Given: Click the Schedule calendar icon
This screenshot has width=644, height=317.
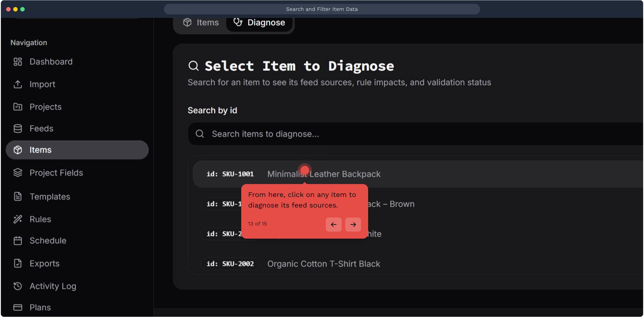Looking at the screenshot, I should pyautogui.click(x=18, y=241).
